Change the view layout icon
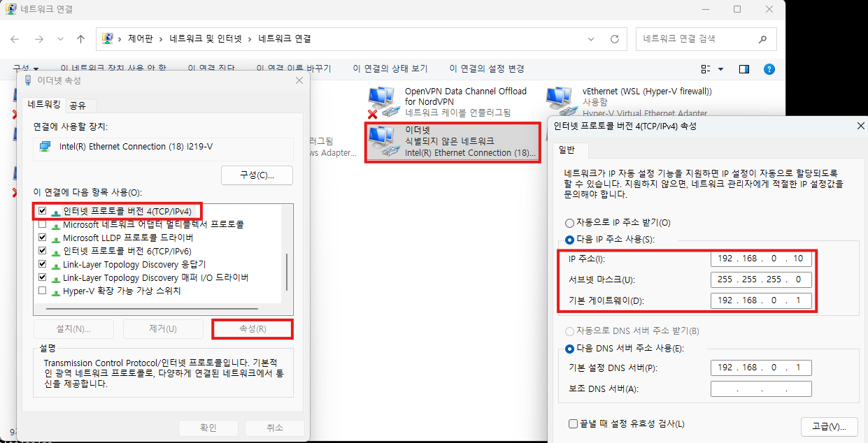Image resolution: width=868 pixels, height=443 pixels. pyautogui.click(x=706, y=69)
